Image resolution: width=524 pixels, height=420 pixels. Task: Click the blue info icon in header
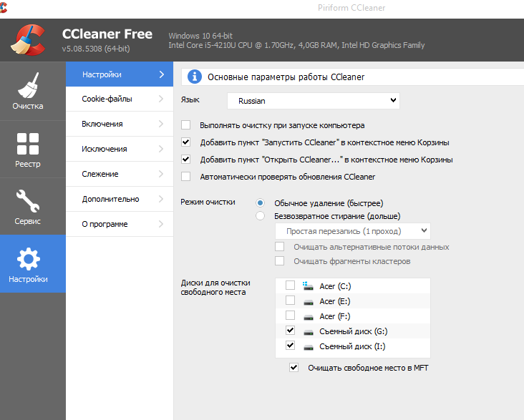[x=193, y=77]
